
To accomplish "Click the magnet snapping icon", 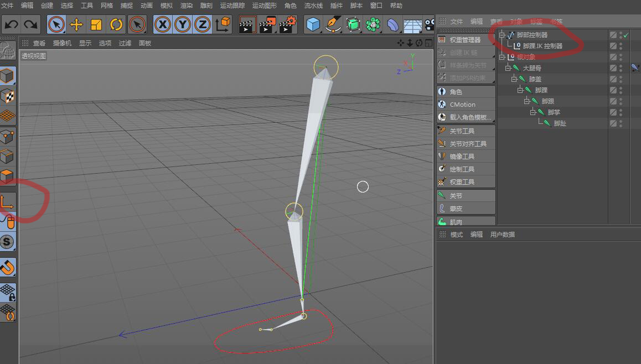I will point(7,268).
